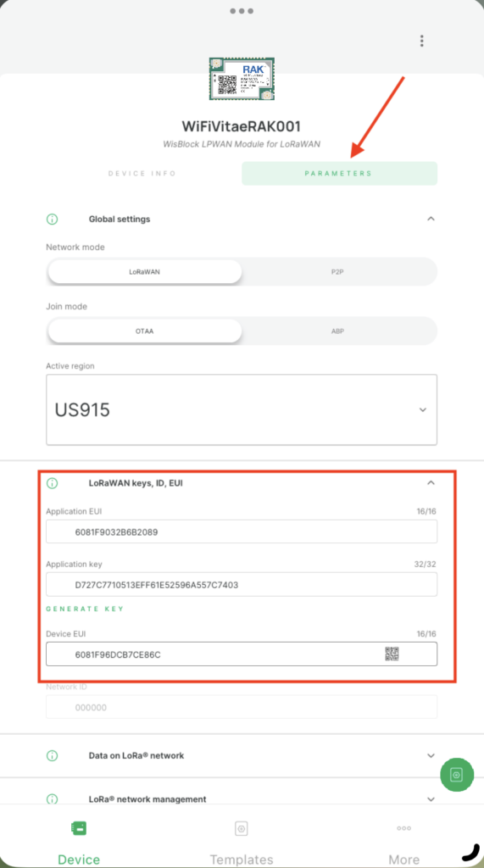Select the Parameters tab

(x=339, y=173)
